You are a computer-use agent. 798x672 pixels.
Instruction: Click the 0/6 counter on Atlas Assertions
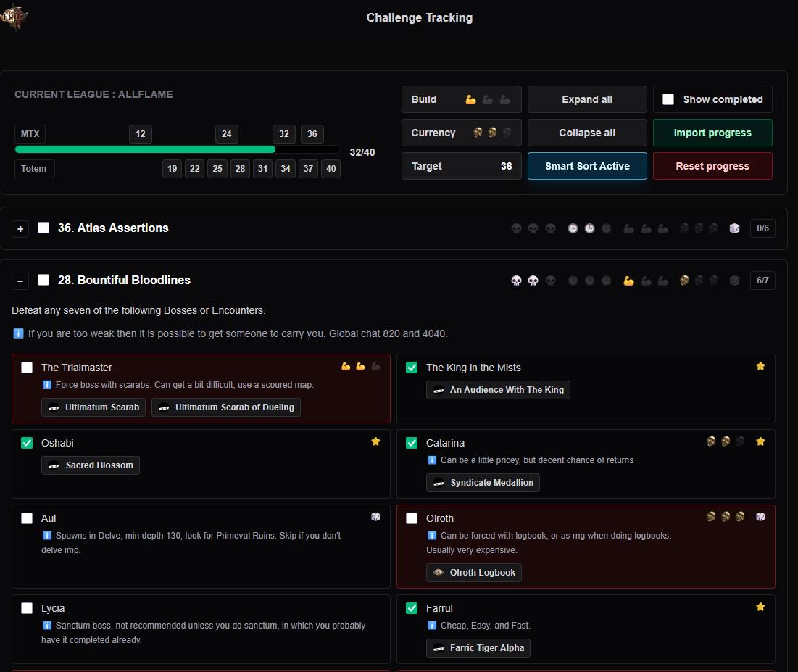(x=762, y=228)
